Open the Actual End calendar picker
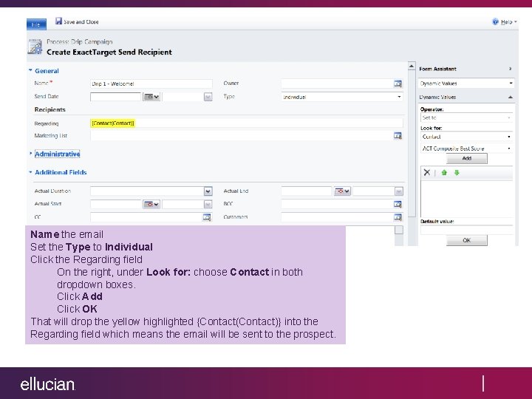This screenshot has height=399, width=532. (342, 191)
